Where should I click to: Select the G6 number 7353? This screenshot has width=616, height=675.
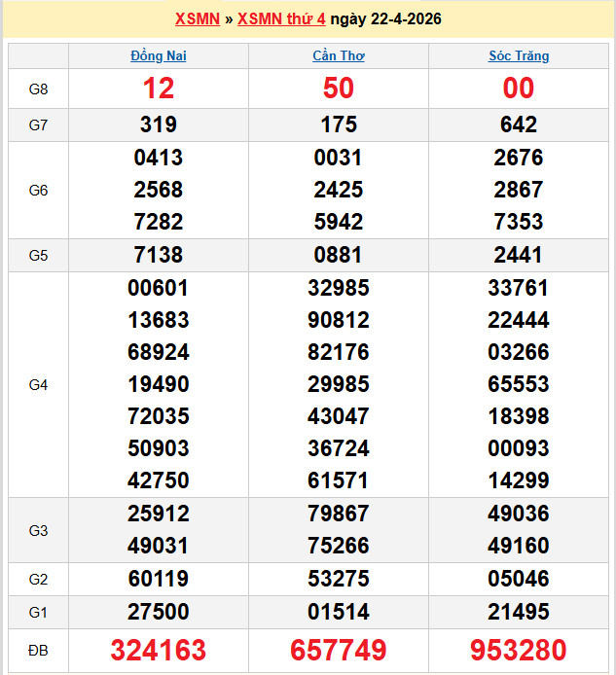tap(519, 222)
